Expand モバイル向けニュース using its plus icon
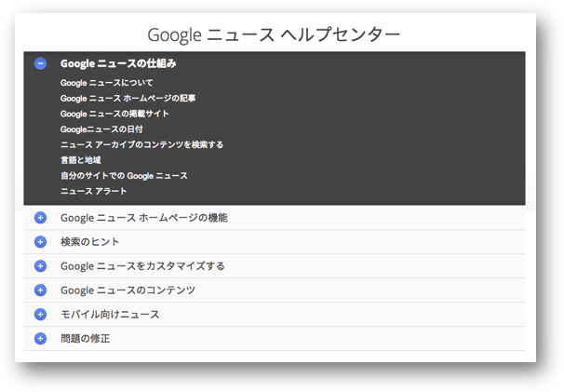This screenshot has width=564, height=392. [40, 314]
